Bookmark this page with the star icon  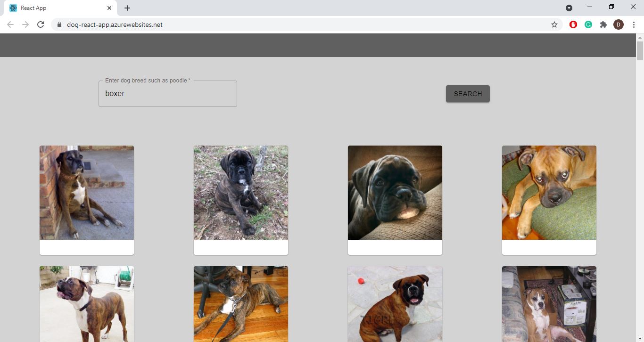tap(554, 24)
